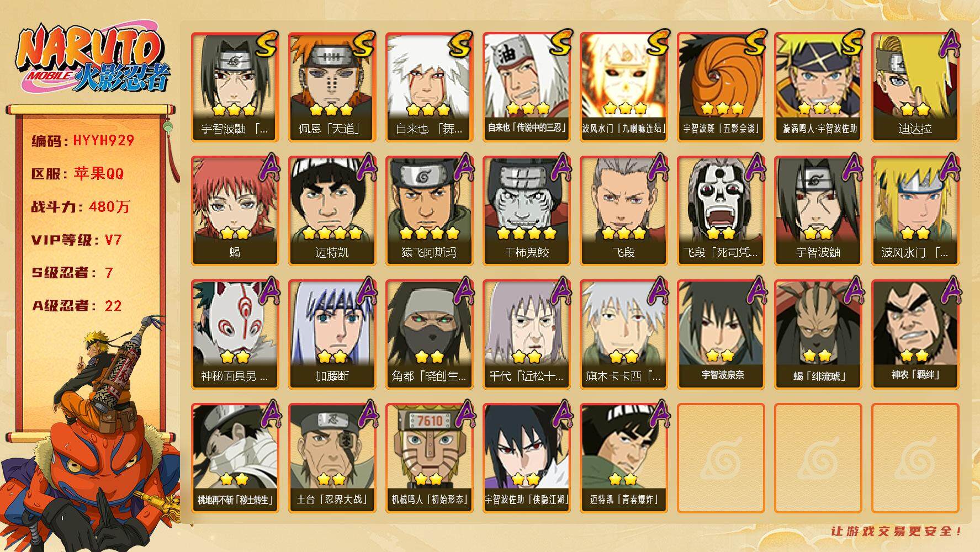Click the 蝎 red-haired ninja portrait
Viewport: 980px width, 552px height.
pos(235,211)
